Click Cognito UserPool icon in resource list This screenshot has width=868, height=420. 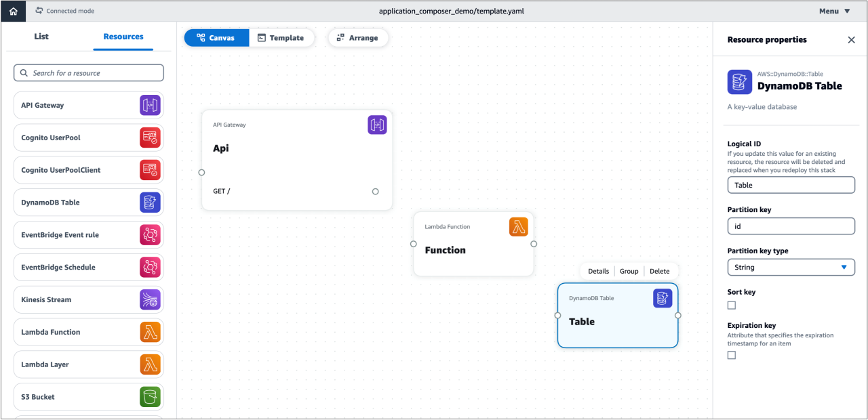[x=150, y=138]
